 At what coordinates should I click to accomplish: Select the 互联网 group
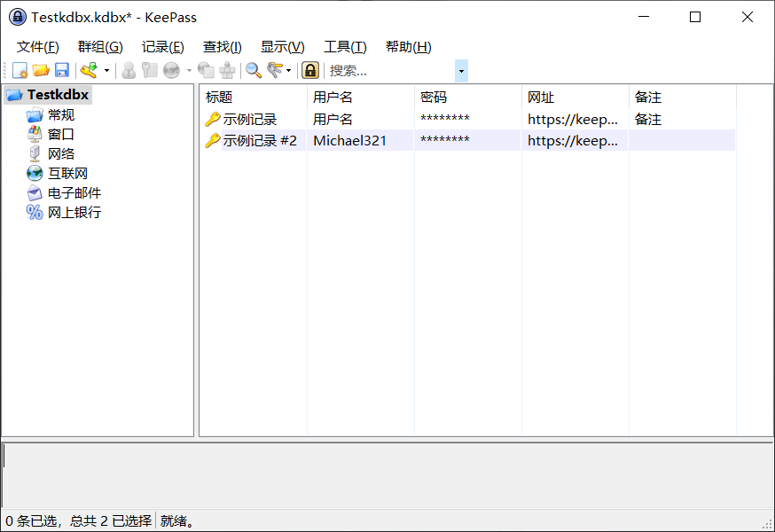pos(67,173)
